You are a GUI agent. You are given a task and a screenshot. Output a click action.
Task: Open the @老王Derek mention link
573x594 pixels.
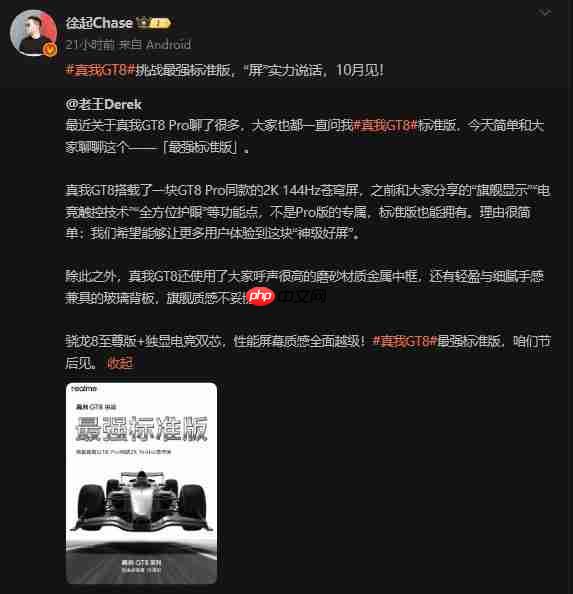103,104
